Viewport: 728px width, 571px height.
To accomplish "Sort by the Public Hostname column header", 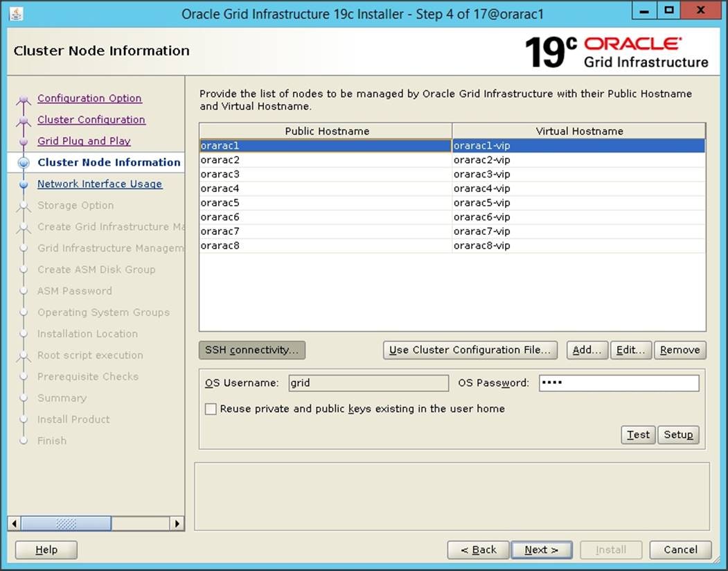I will pyautogui.click(x=326, y=131).
